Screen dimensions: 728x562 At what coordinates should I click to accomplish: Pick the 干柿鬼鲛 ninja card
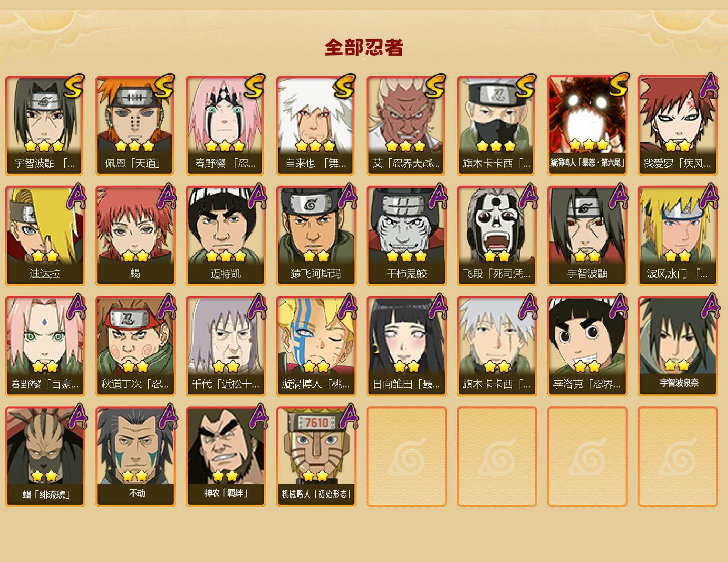(407, 236)
